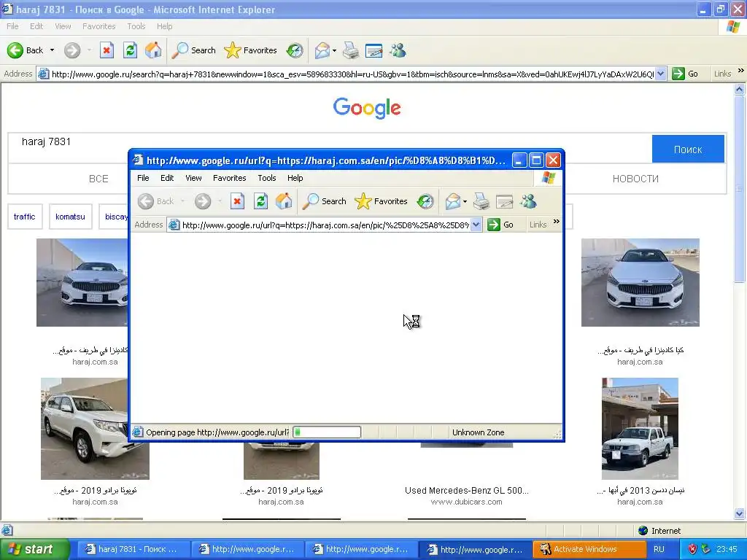747x560 pixels.
Task: Expand Links chevron in popup window
Action: [x=557, y=222]
